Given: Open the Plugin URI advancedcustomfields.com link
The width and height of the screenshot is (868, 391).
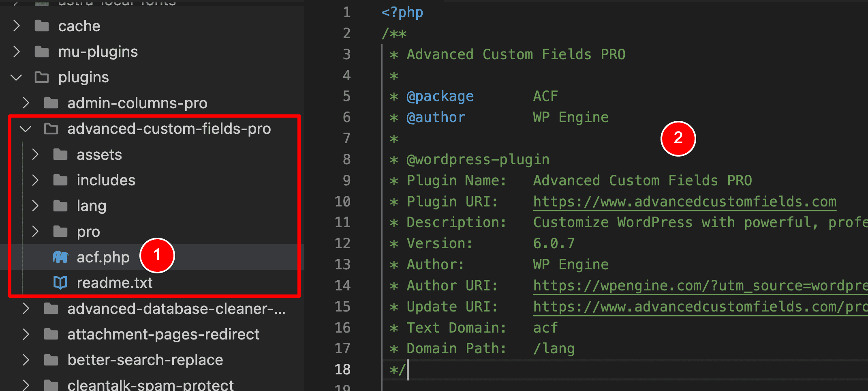Looking at the screenshot, I should [x=684, y=202].
